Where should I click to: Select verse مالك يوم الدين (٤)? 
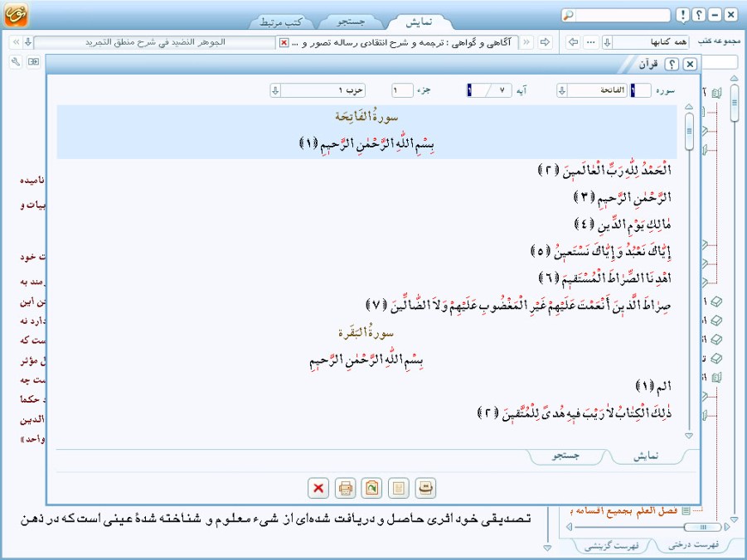[x=623, y=224]
